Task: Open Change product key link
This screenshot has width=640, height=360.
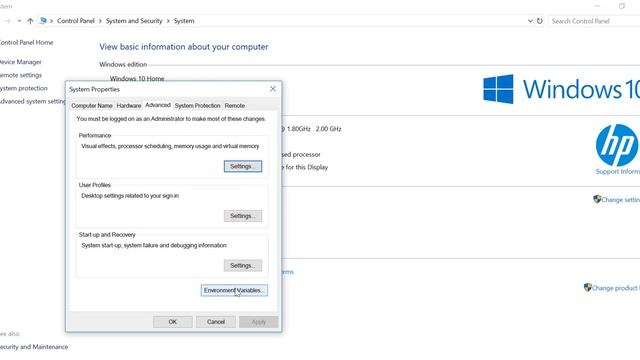Action: pyautogui.click(x=616, y=288)
